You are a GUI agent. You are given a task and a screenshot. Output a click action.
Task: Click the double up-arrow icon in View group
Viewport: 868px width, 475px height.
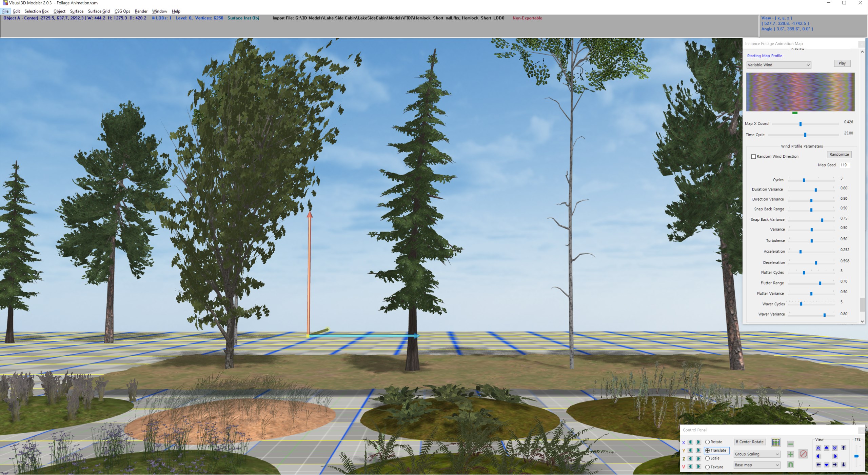click(x=818, y=448)
